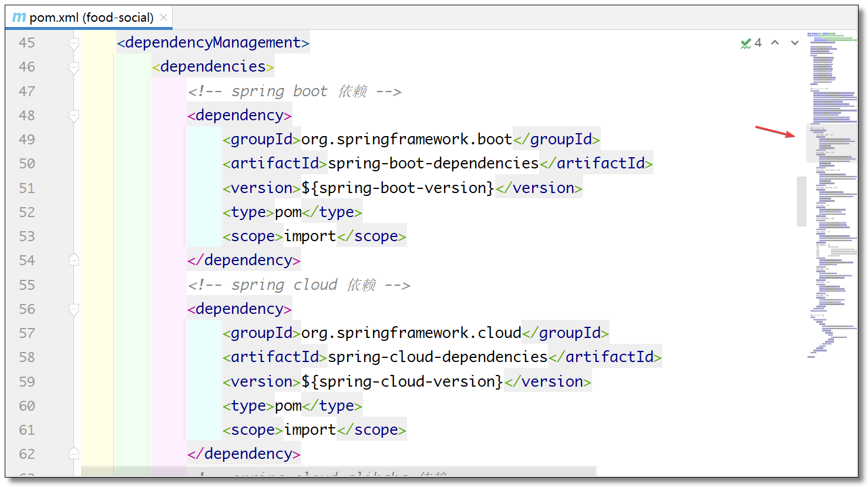868x487 pixels.
Task: Click ${spring-boot-version} version value
Action: (x=398, y=188)
